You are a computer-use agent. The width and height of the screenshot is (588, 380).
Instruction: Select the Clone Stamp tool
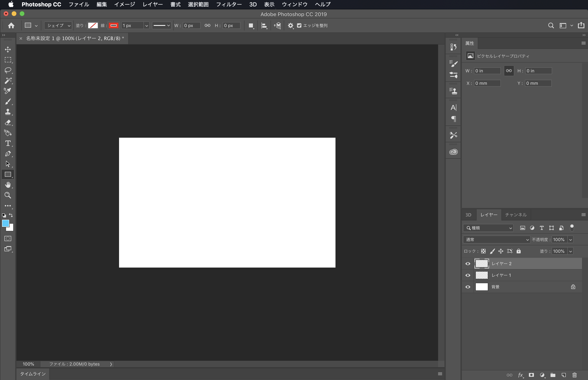coord(8,112)
